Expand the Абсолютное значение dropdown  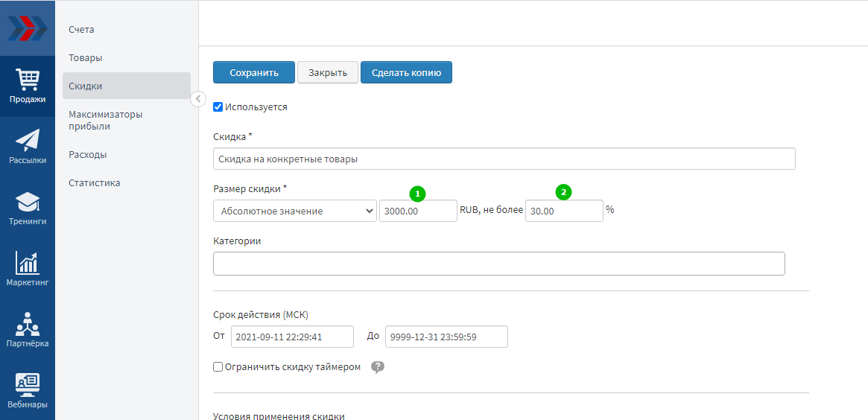[x=295, y=211]
